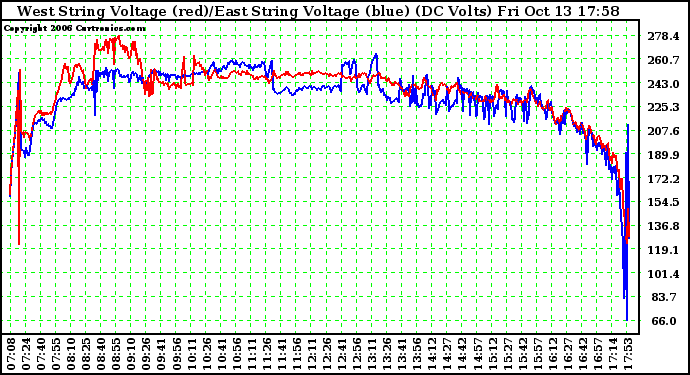Select the 08:55 time axis label
The width and height of the screenshot is (690, 375).
(x=117, y=354)
